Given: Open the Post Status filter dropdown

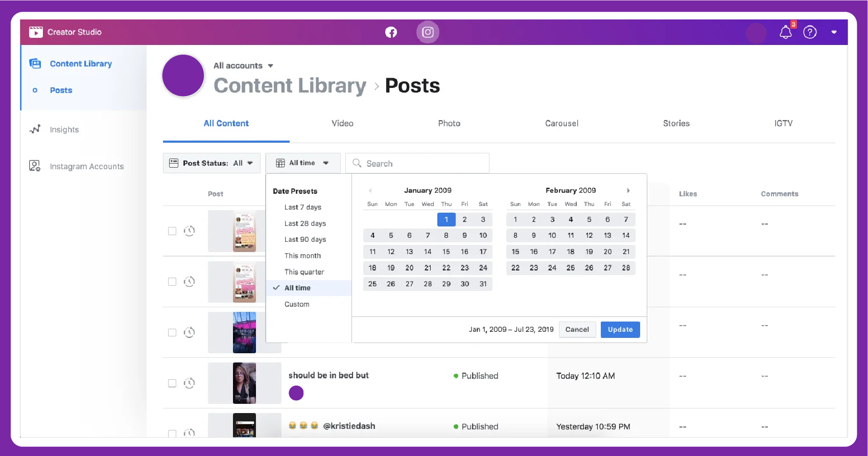Looking at the screenshot, I should [x=212, y=163].
